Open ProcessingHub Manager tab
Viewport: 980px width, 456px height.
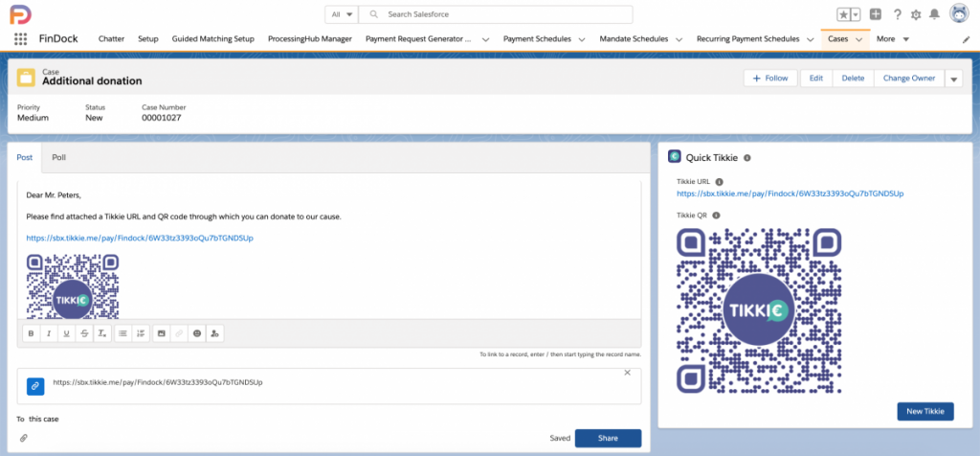[310, 38]
